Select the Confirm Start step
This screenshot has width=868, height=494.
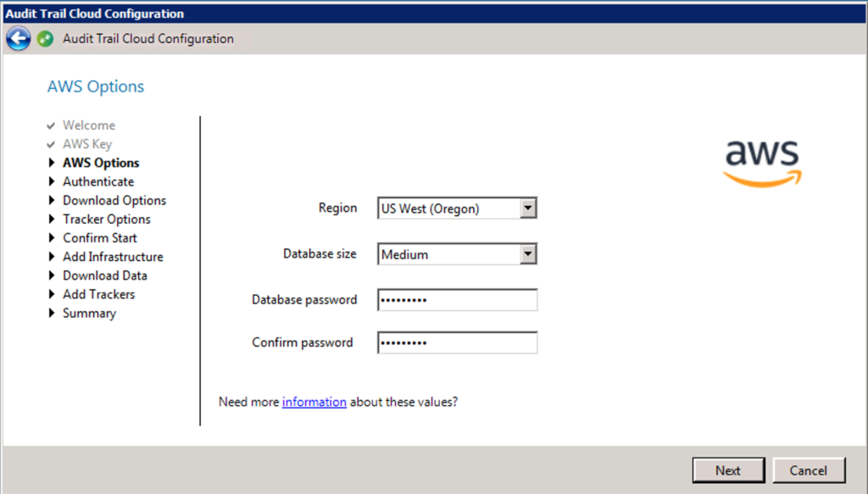coord(100,238)
